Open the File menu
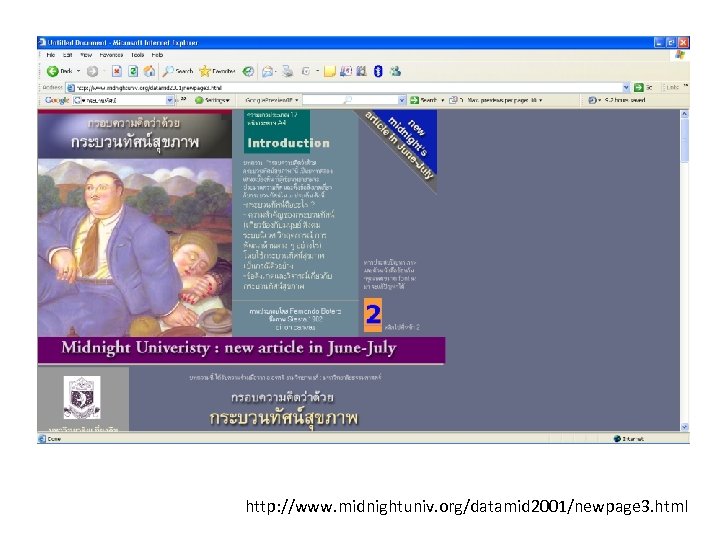720x540 pixels. [x=51, y=55]
